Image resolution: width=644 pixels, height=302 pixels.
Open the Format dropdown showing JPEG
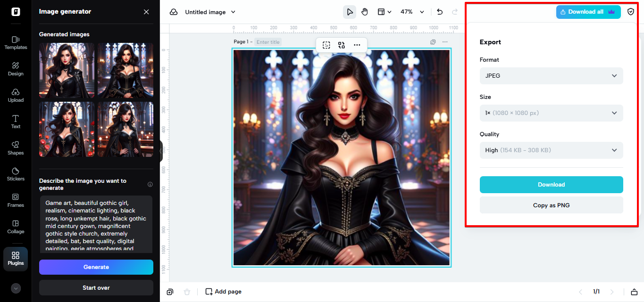point(551,75)
